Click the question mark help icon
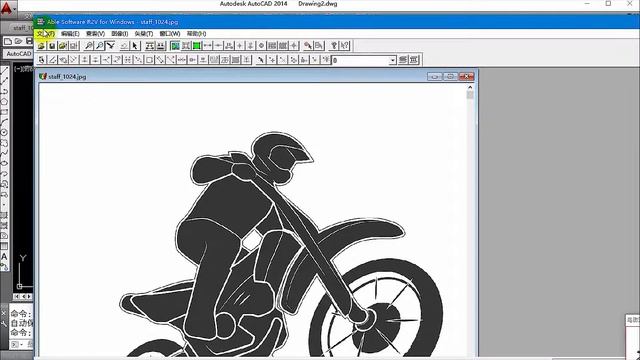The width and height of the screenshot is (640, 360). pyautogui.click(x=334, y=46)
